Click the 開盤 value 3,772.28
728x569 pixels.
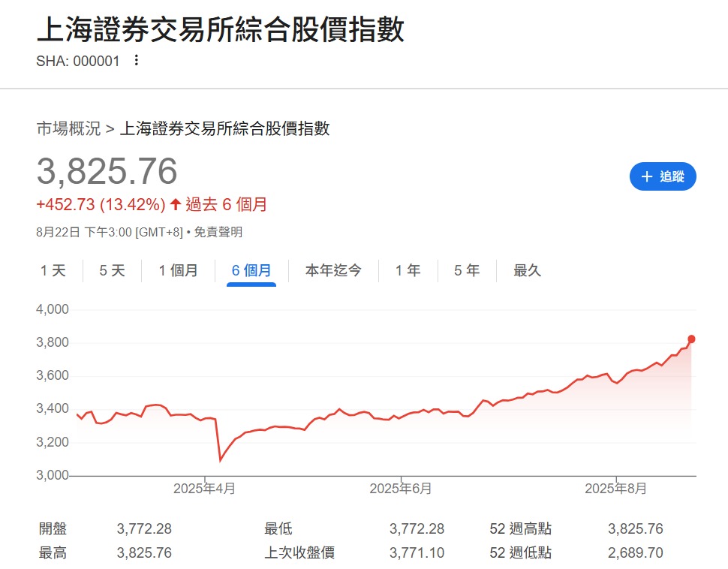(144, 528)
